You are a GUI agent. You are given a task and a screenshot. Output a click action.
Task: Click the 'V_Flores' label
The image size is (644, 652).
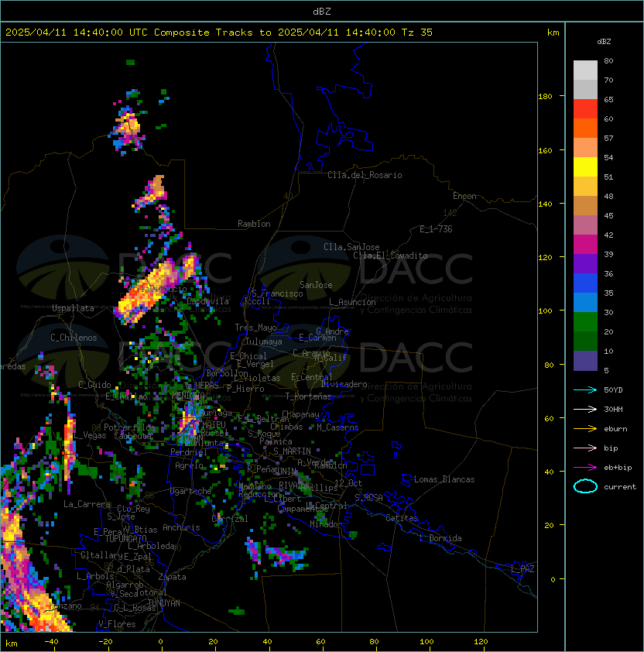[117, 624]
